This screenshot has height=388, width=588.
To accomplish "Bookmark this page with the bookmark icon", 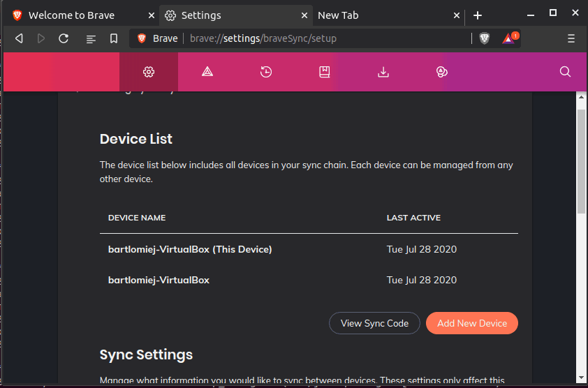I will (114, 38).
